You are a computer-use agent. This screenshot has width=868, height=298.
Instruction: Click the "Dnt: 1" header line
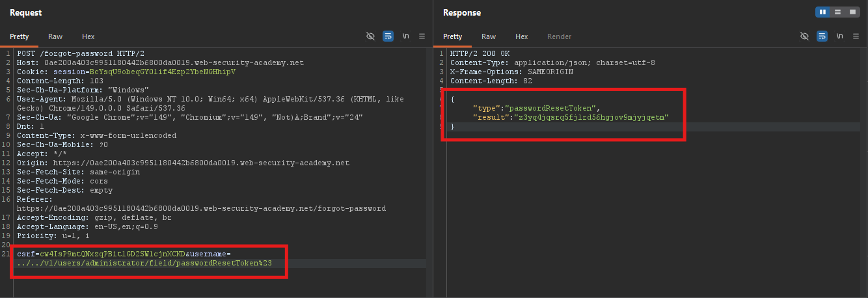pos(31,126)
